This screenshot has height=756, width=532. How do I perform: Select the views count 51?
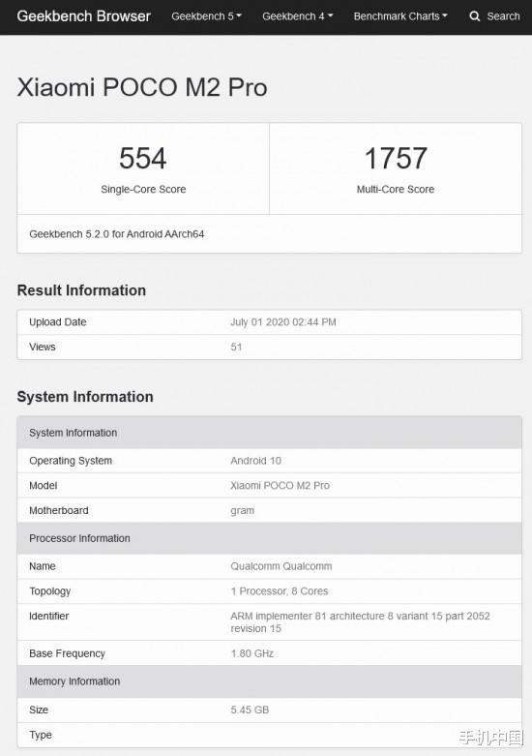[x=236, y=347]
